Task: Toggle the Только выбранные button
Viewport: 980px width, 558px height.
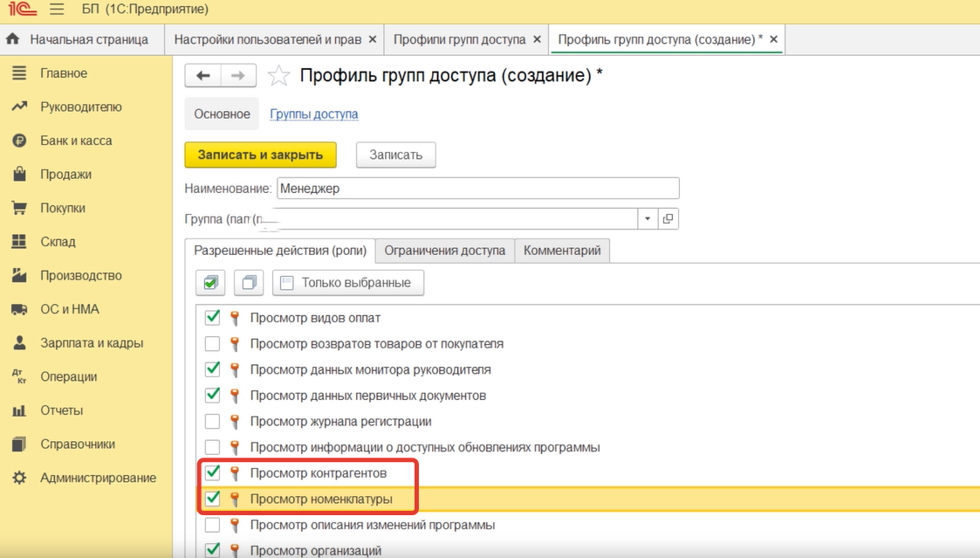Action: coord(347,283)
